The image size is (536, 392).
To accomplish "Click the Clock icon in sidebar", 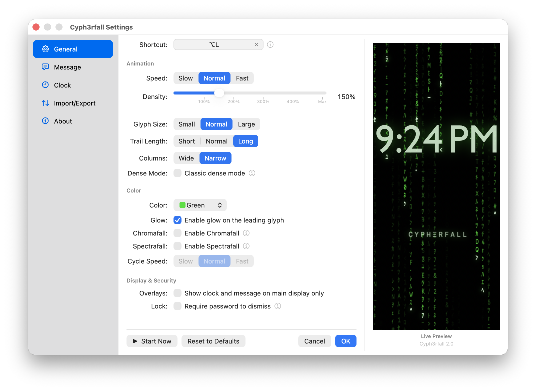I will coord(45,85).
